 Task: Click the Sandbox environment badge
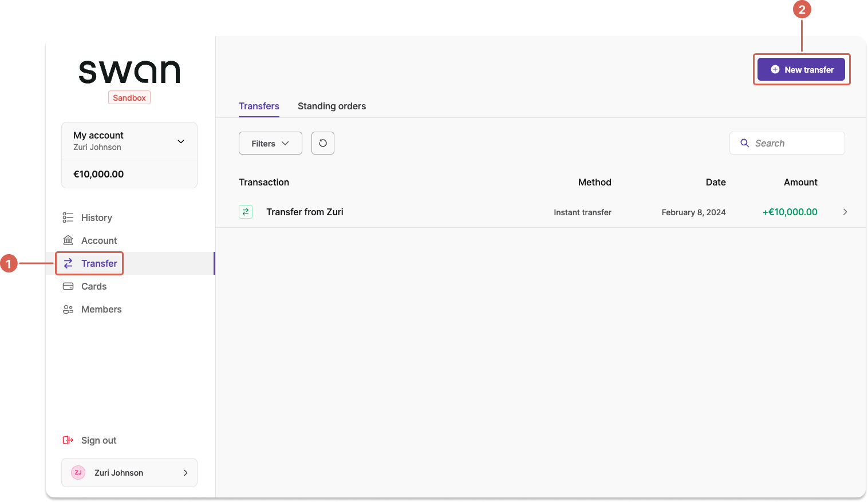(129, 98)
